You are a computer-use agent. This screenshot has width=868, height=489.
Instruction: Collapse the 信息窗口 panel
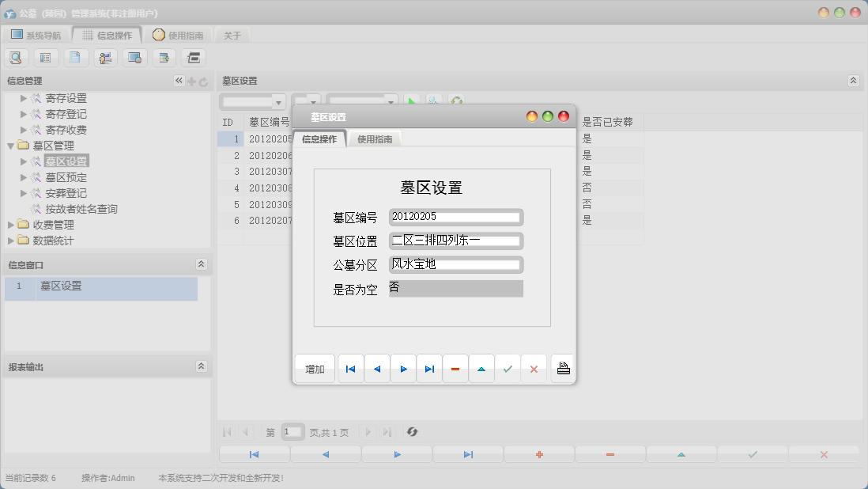click(x=201, y=264)
